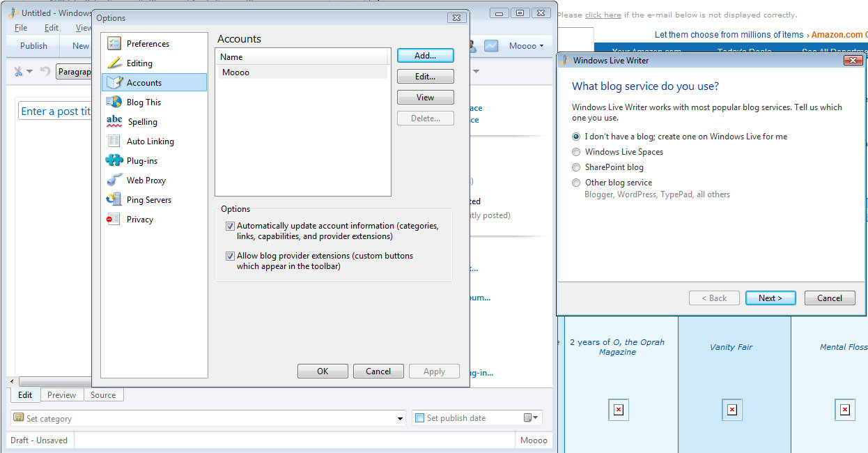The image size is (868, 453).
Task: Click the Moooo label in status bar
Action: coord(534,440)
